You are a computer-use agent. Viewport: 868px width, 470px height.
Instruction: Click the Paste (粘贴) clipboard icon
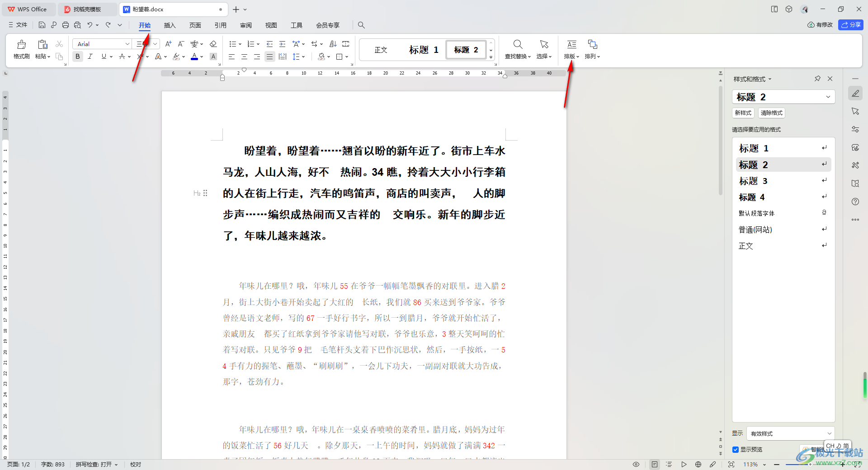[x=42, y=44]
